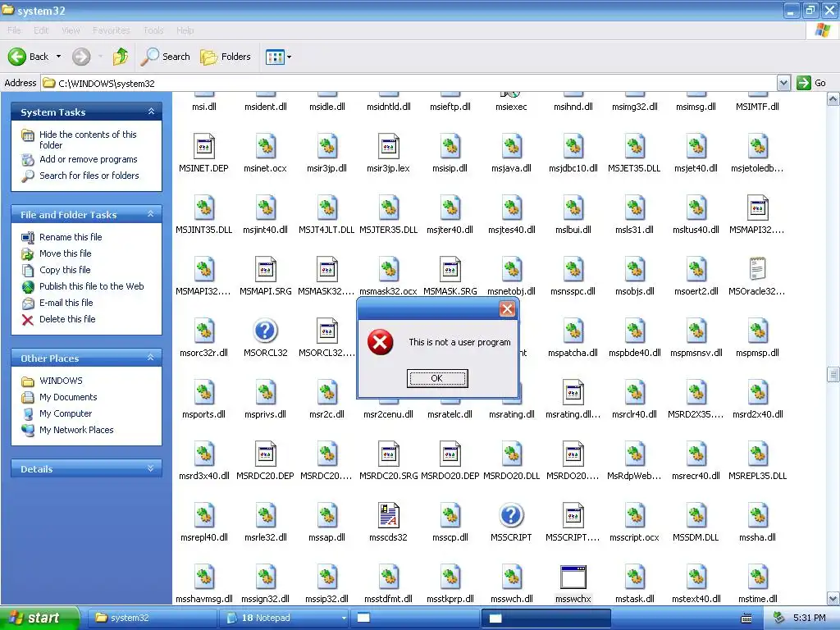Select the msir3jp.lex file icon
Image resolution: width=840 pixels, height=630 pixels.
(x=388, y=146)
